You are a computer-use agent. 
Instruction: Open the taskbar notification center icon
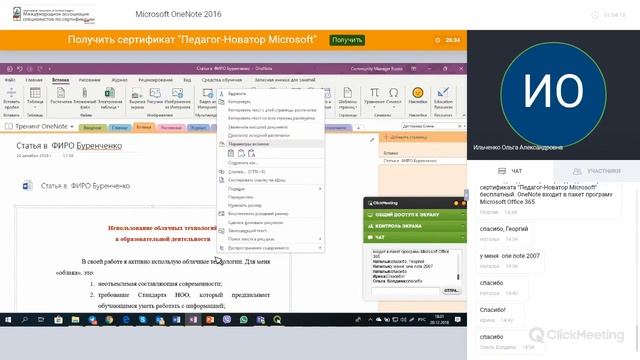[x=458, y=320]
